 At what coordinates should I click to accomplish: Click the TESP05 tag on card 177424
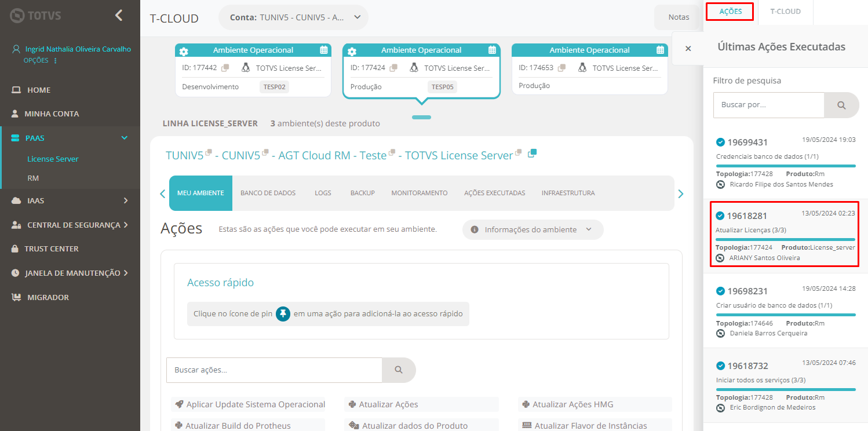(443, 87)
